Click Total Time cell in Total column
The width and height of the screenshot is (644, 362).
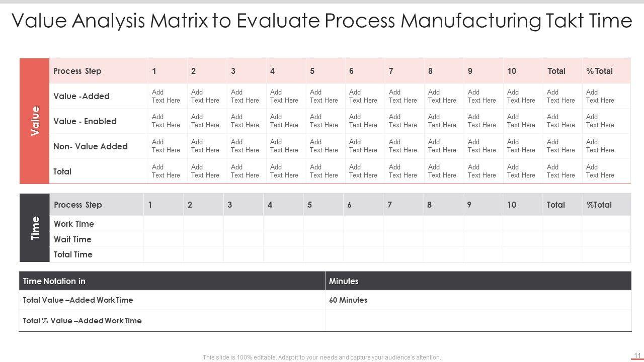click(562, 254)
